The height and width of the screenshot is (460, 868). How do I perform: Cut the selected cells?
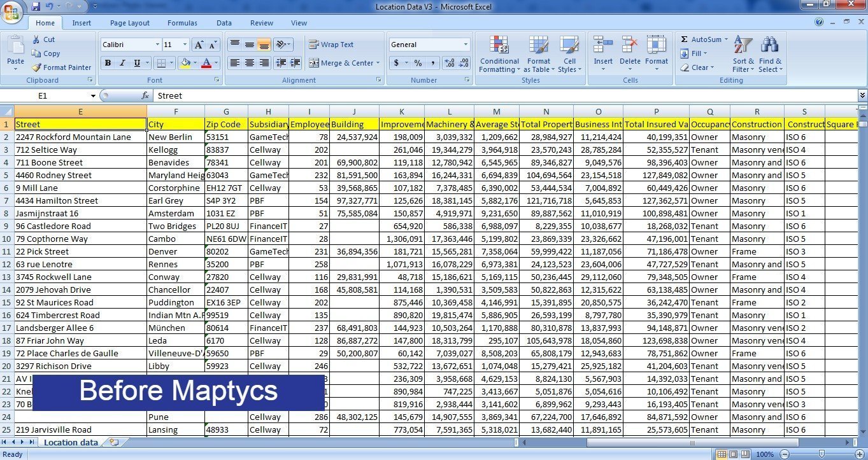[x=43, y=39]
